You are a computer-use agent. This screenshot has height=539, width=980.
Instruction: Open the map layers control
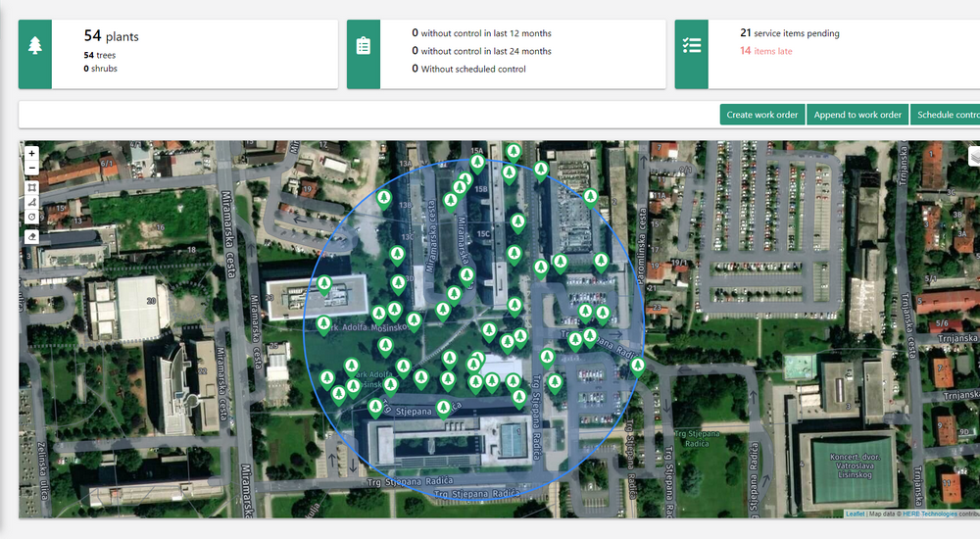[974, 157]
